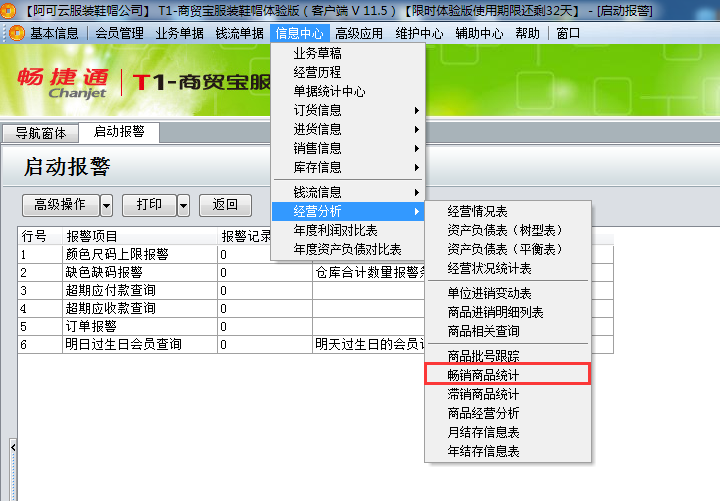Switch to the 导航窗体 tab

tap(41, 133)
